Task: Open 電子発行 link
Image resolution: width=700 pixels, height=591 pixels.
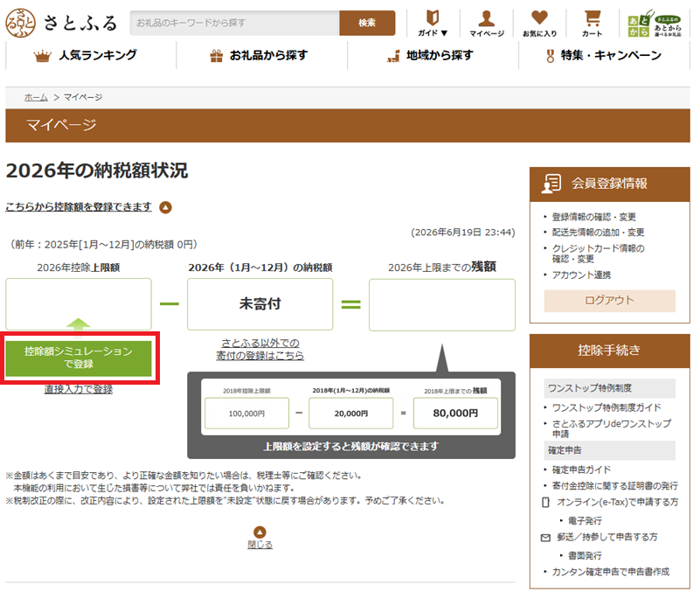Action: tap(585, 521)
